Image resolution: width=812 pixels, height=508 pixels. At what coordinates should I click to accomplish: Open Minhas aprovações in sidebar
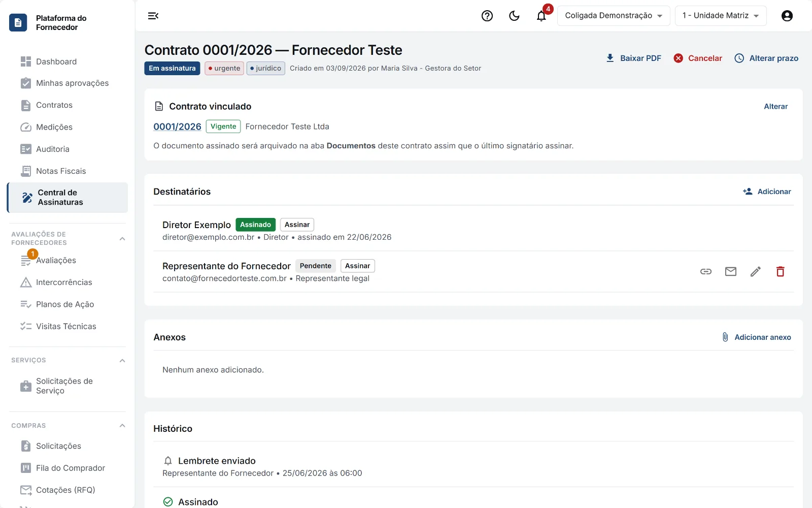click(x=67, y=83)
